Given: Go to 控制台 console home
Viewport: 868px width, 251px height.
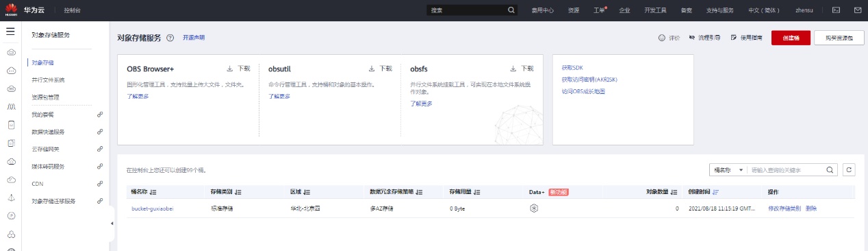Looking at the screenshot, I should (x=71, y=10).
